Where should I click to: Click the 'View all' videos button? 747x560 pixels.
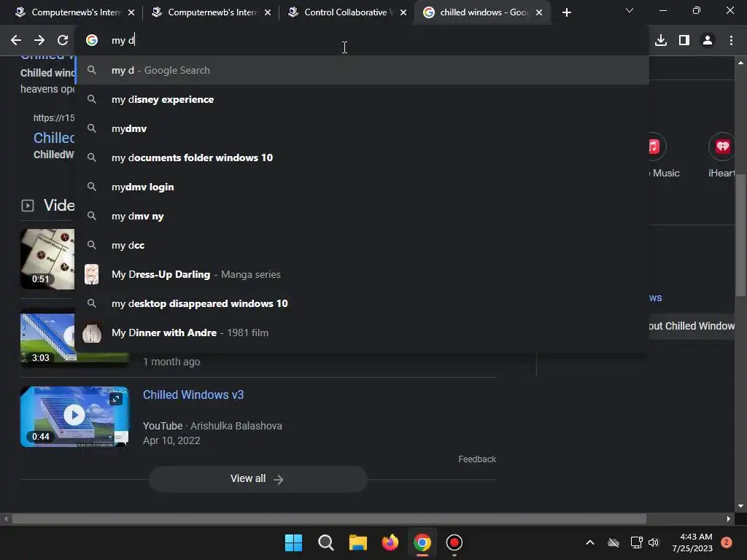click(258, 478)
